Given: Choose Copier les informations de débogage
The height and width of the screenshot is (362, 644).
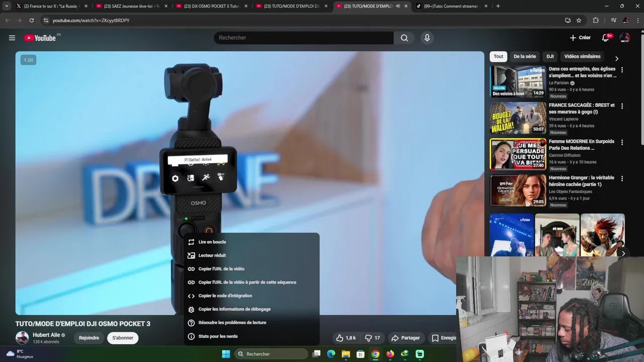Looking at the screenshot, I should 251,309.
